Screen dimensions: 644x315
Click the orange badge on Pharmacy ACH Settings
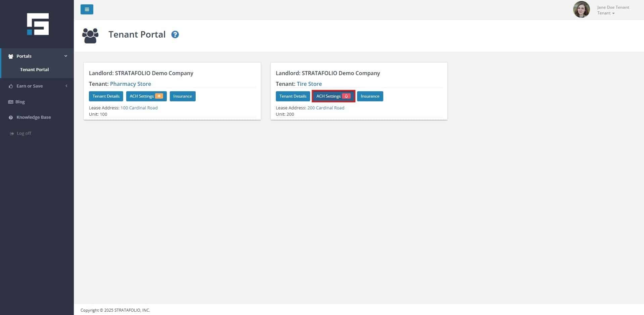159,96
